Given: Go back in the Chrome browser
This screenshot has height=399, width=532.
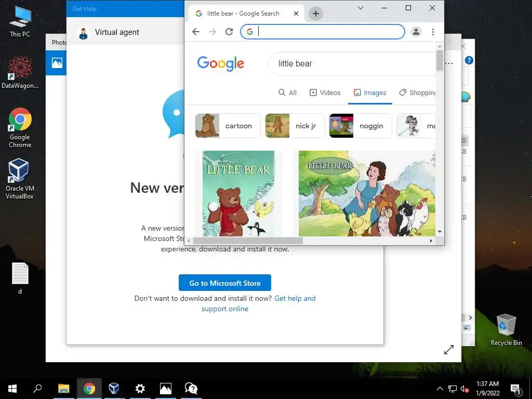Looking at the screenshot, I should point(196,32).
